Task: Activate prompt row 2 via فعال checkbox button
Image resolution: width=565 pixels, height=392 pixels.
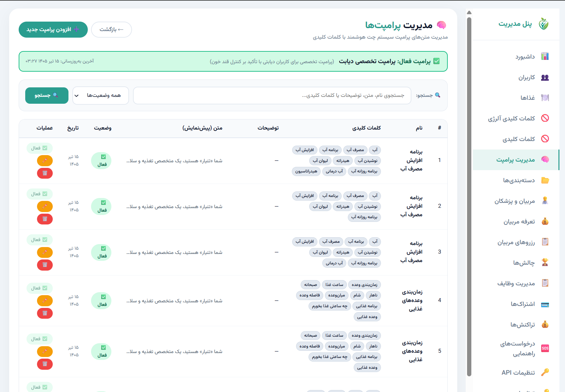Action: click(x=39, y=194)
